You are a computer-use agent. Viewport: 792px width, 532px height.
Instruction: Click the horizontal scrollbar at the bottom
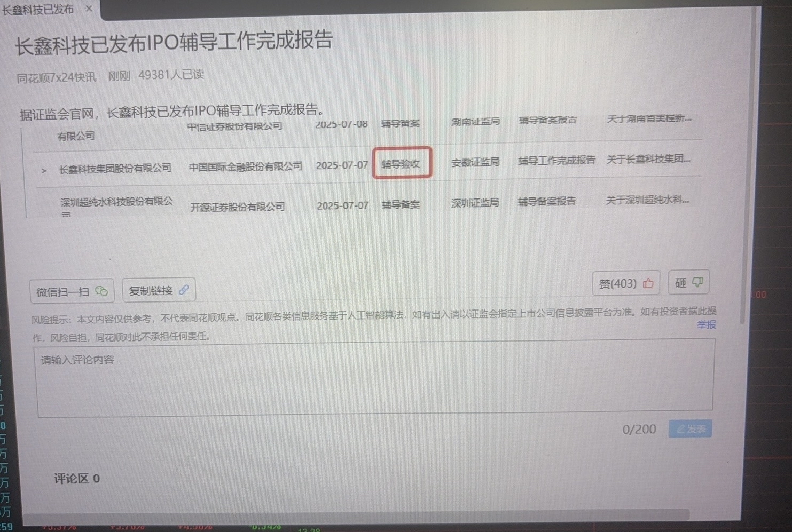pyautogui.click(x=357, y=515)
